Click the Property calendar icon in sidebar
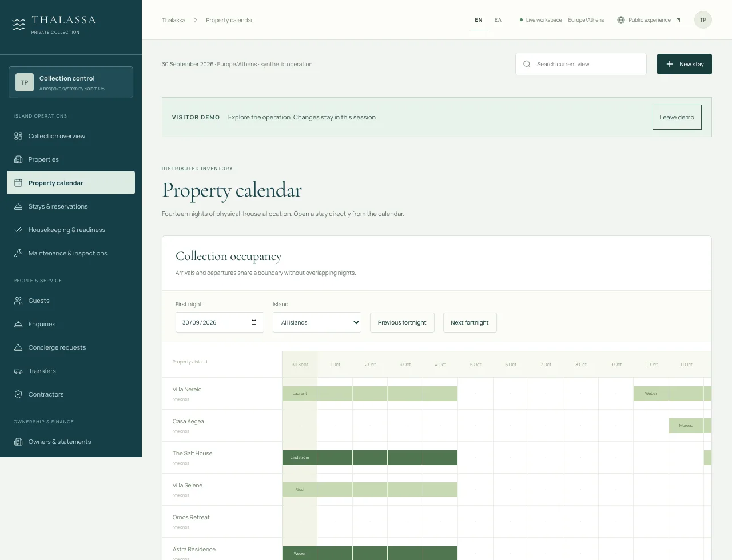 point(18,183)
